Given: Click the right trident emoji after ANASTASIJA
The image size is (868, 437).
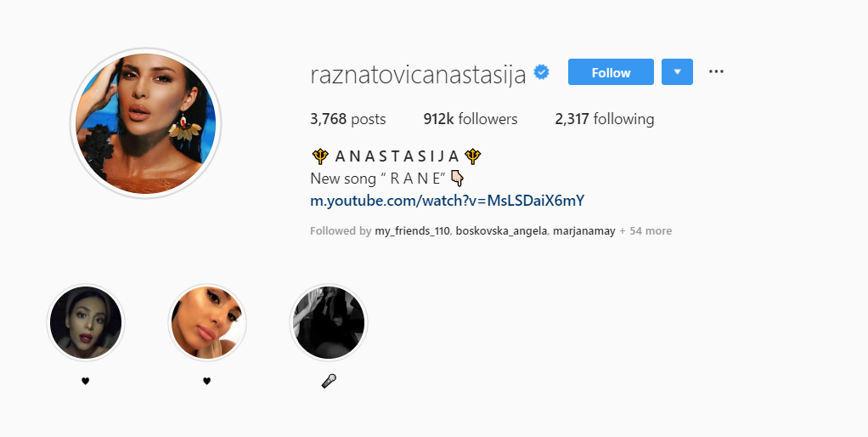Looking at the screenshot, I should (473, 156).
